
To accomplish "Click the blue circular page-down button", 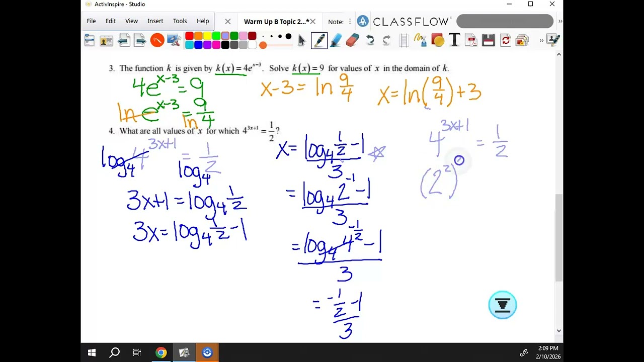I will [x=503, y=305].
